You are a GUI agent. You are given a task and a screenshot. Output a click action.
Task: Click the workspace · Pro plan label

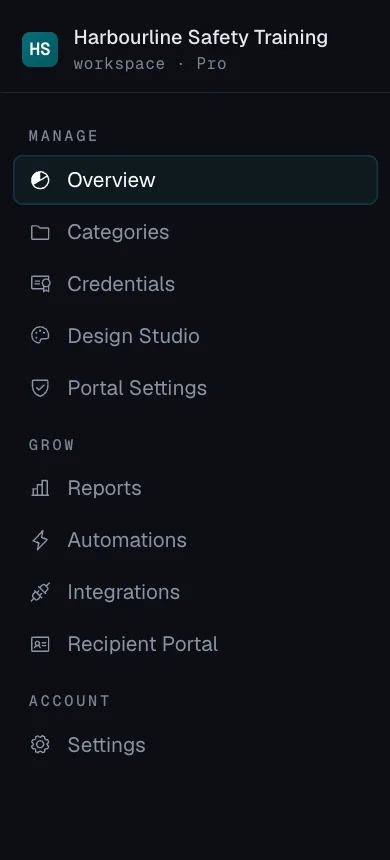[x=150, y=64]
